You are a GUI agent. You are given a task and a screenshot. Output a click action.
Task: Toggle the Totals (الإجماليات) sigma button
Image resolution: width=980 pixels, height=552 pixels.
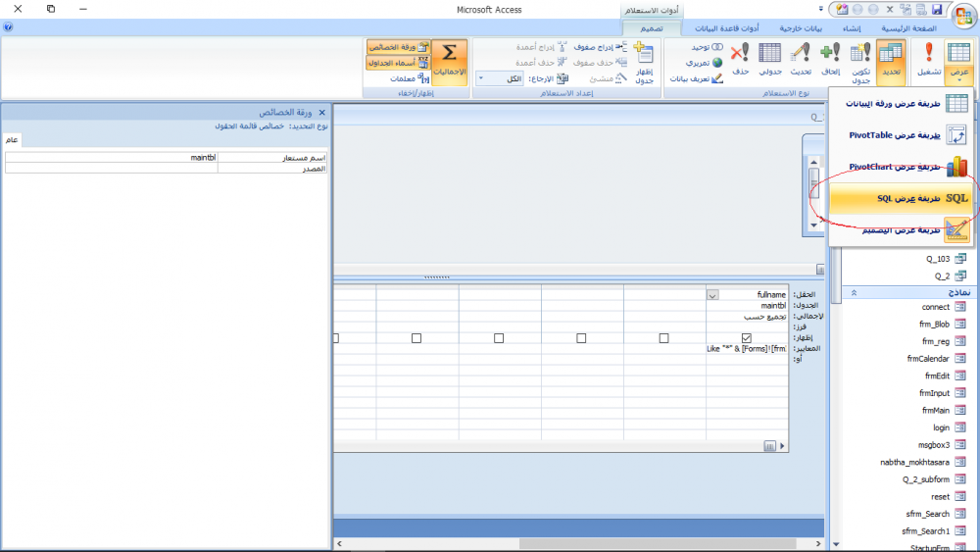click(x=450, y=61)
